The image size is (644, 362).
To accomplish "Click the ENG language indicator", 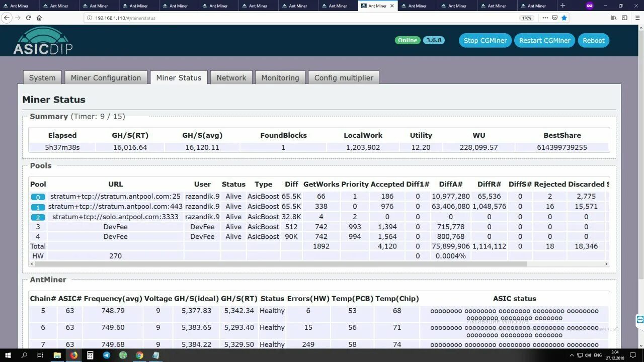I will (598, 355).
